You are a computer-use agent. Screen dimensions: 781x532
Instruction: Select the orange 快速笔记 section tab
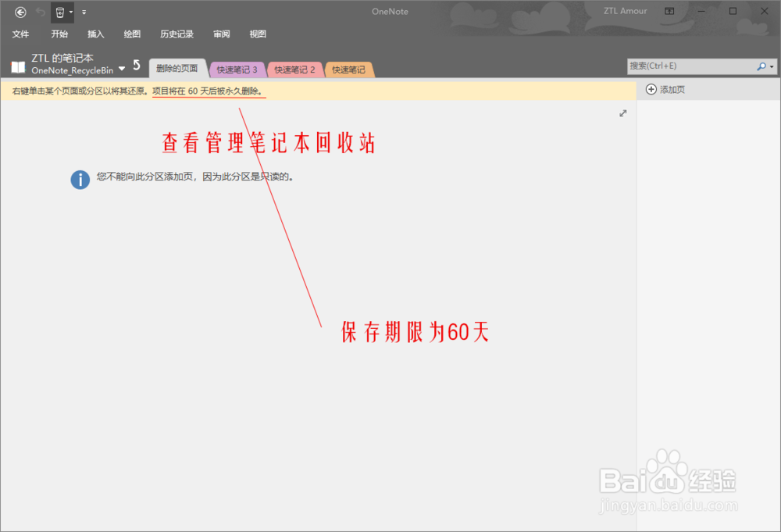point(348,70)
